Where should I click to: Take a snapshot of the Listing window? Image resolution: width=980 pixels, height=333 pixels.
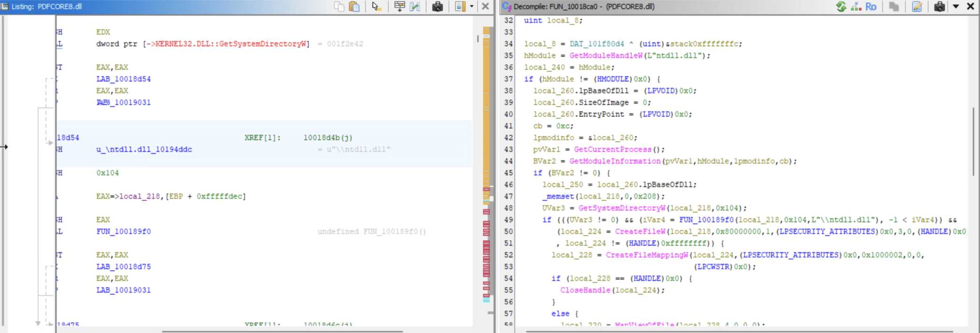(437, 7)
